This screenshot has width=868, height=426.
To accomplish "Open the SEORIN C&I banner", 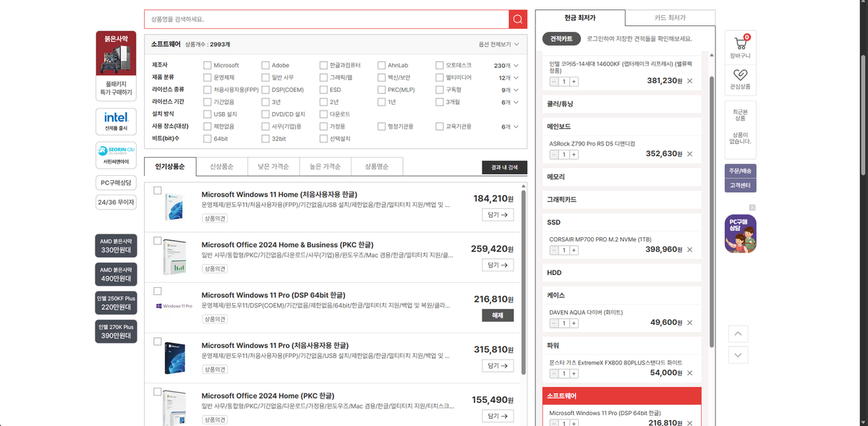I will [x=116, y=155].
